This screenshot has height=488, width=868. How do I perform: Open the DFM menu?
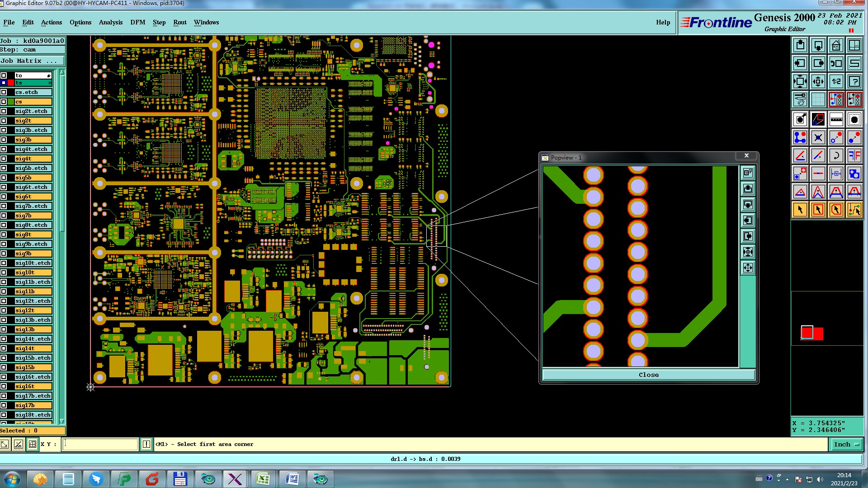(x=137, y=22)
